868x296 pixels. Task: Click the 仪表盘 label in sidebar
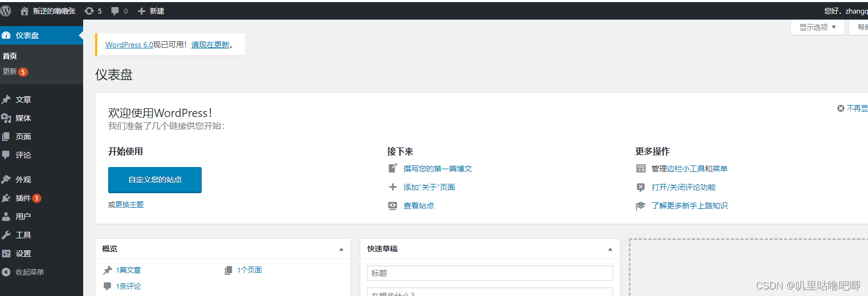tap(27, 35)
